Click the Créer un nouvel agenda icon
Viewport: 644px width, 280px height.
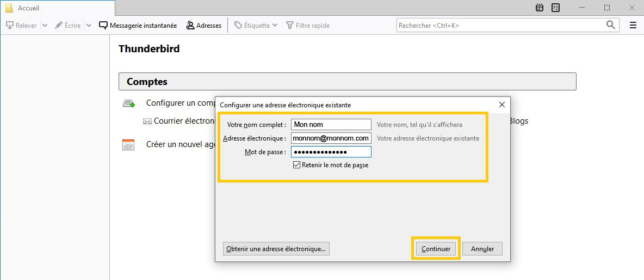128,145
